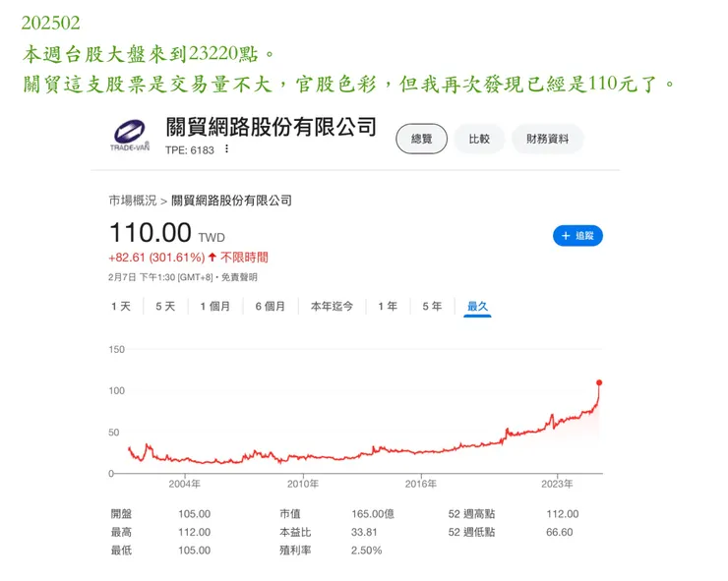This screenshot has height=581, width=728.
Task: Click the 本益比 33.81 value
Action: pyautogui.click(x=364, y=532)
